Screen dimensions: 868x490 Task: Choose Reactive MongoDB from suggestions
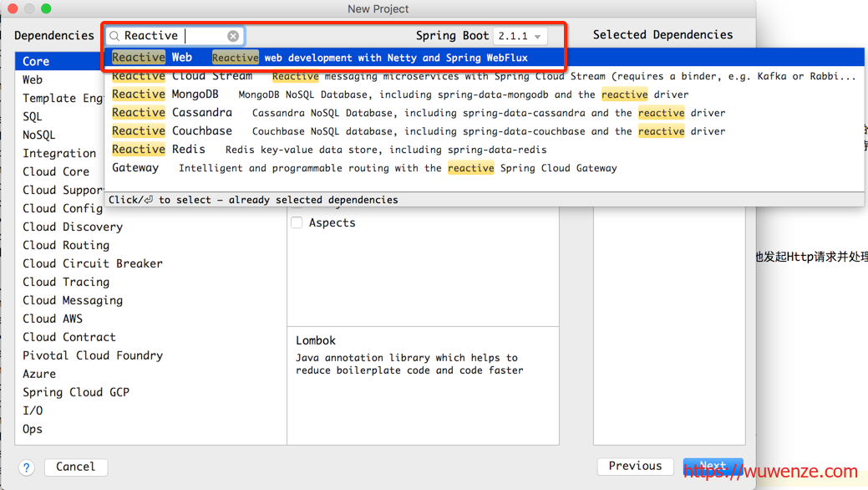tap(485, 94)
